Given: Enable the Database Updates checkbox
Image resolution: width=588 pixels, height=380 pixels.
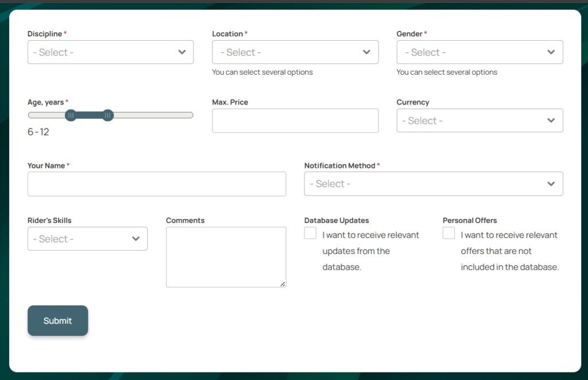Looking at the screenshot, I should pos(310,233).
